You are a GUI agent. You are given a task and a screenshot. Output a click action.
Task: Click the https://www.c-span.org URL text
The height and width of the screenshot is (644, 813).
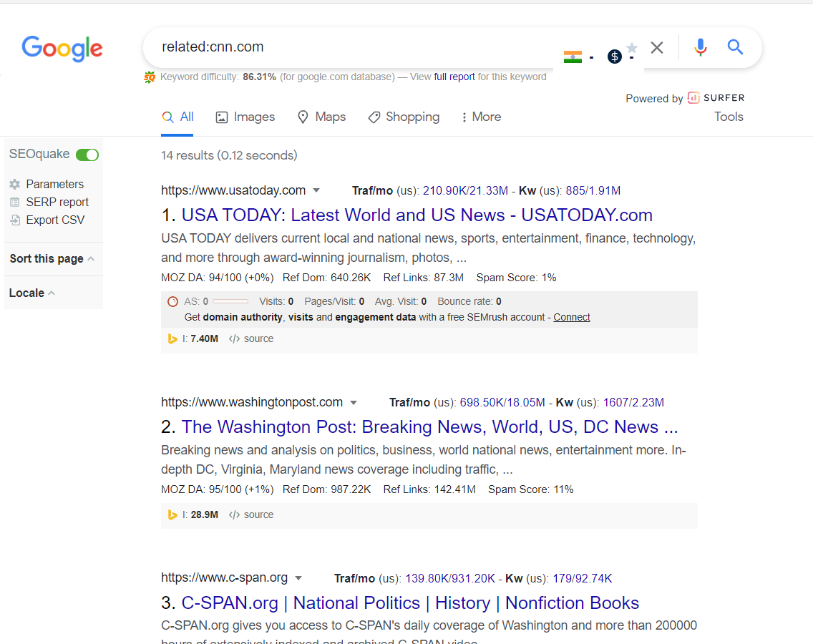[225, 578]
